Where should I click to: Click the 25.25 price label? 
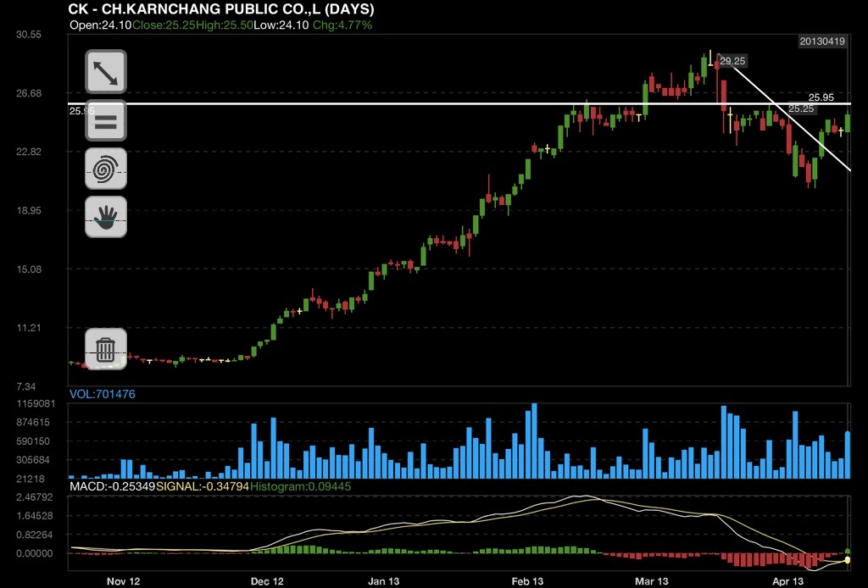[801, 108]
